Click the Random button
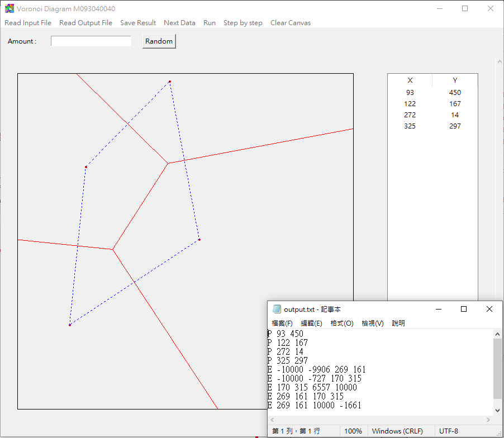This screenshot has height=438, width=504. coord(159,41)
